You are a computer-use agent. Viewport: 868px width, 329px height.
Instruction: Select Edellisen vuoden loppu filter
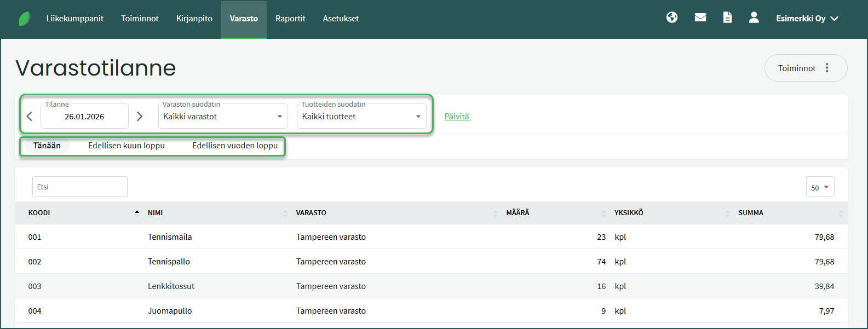pyautogui.click(x=235, y=146)
